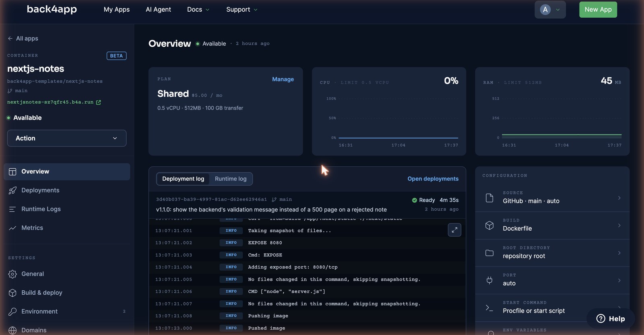Open the Help widget
Viewport: 644px width, 335px height.
(x=611, y=318)
